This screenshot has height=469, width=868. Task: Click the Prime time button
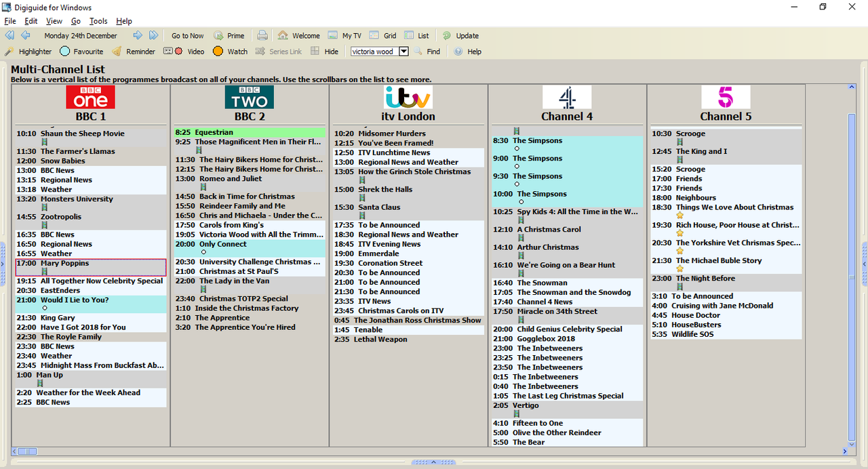(x=229, y=35)
